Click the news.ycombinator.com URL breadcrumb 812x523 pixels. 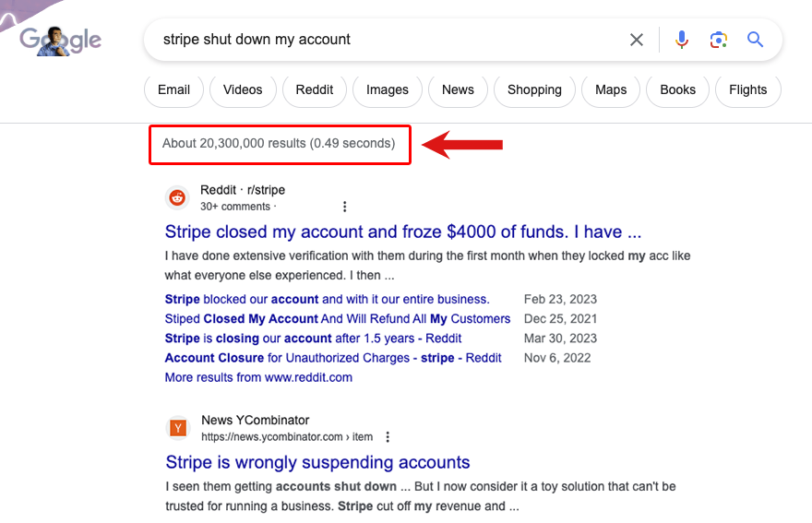pyautogui.click(x=287, y=437)
